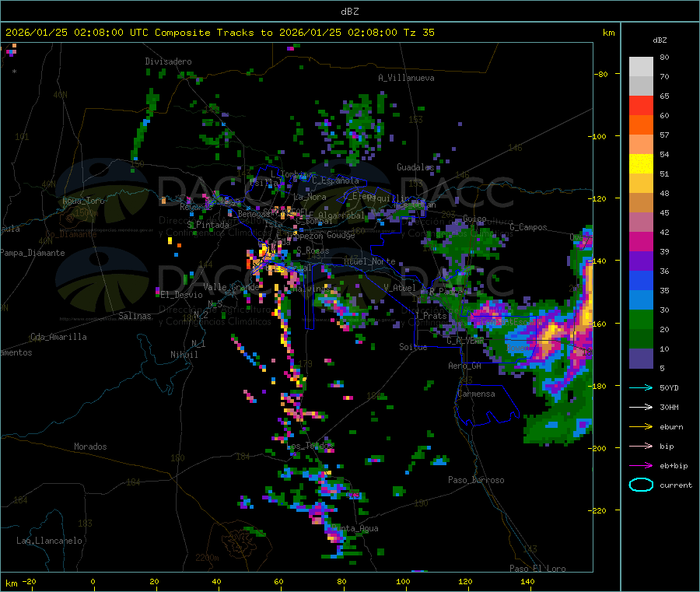
Task: Click the 'Cda_Amarilla' map label
Action: click(58, 337)
